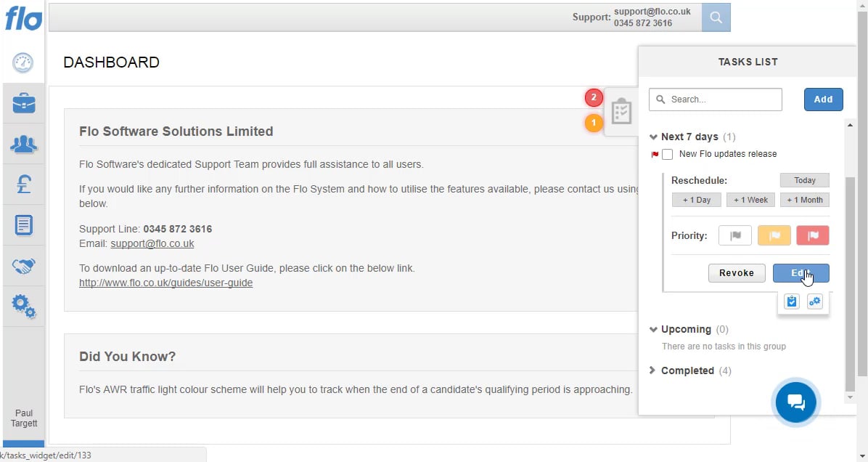
Task: Click the top header search bar
Action: pyautogui.click(x=375, y=17)
